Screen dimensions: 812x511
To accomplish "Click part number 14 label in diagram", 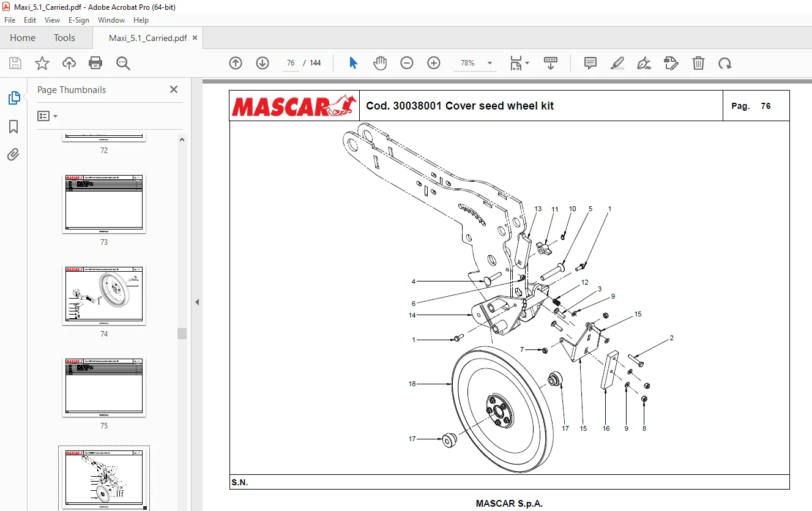I will pyautogui.click(x=412, y=315).
